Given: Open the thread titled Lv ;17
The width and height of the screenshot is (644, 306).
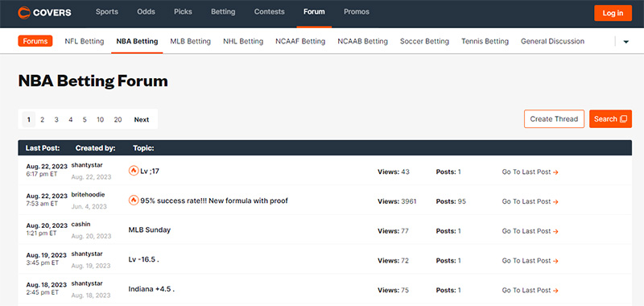Looking at the screenshot, I should point(150,172).
